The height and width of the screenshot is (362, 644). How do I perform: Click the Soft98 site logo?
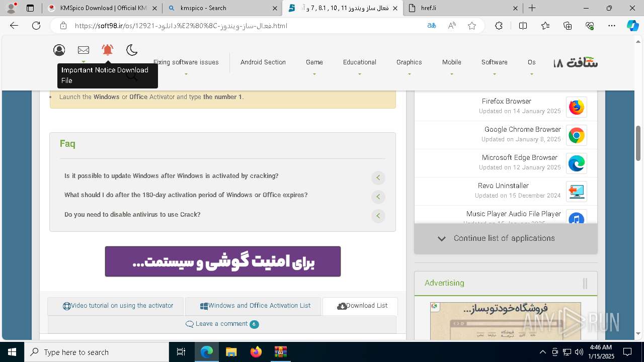click(x=576, y=63)
